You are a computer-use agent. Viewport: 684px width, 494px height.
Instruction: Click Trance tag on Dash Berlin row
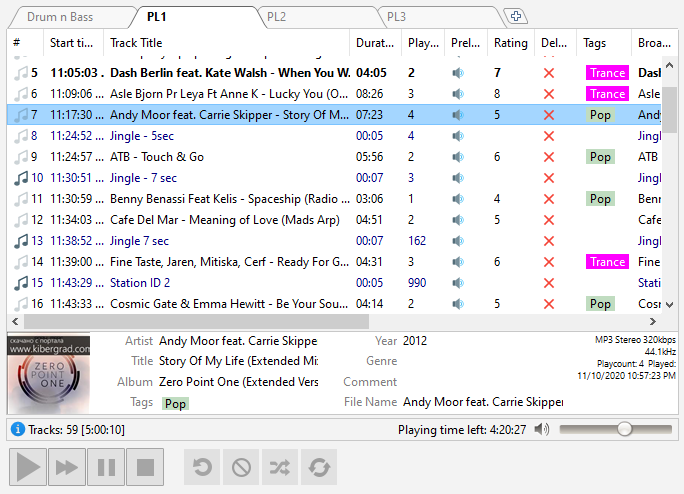click(607, 73)
